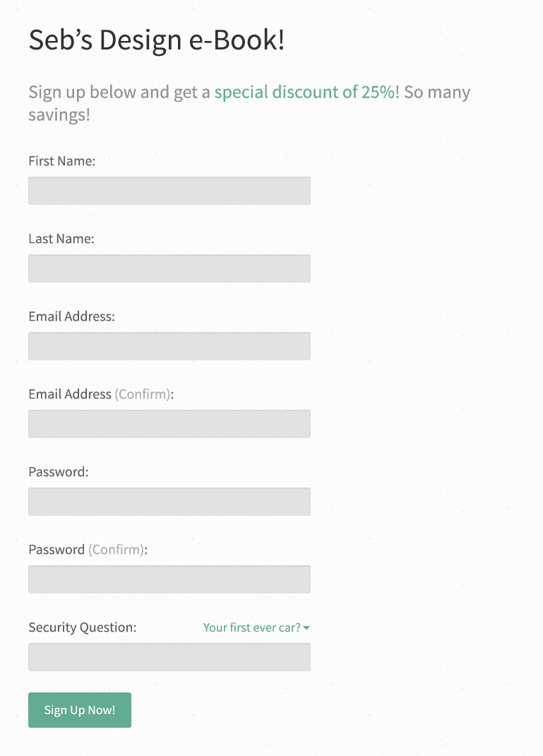This screenshot has width=543, height=756.
Task: Click the 'Seb's Design e-Book!' heading
Action: pyautogui.click(x=155, y=40)
